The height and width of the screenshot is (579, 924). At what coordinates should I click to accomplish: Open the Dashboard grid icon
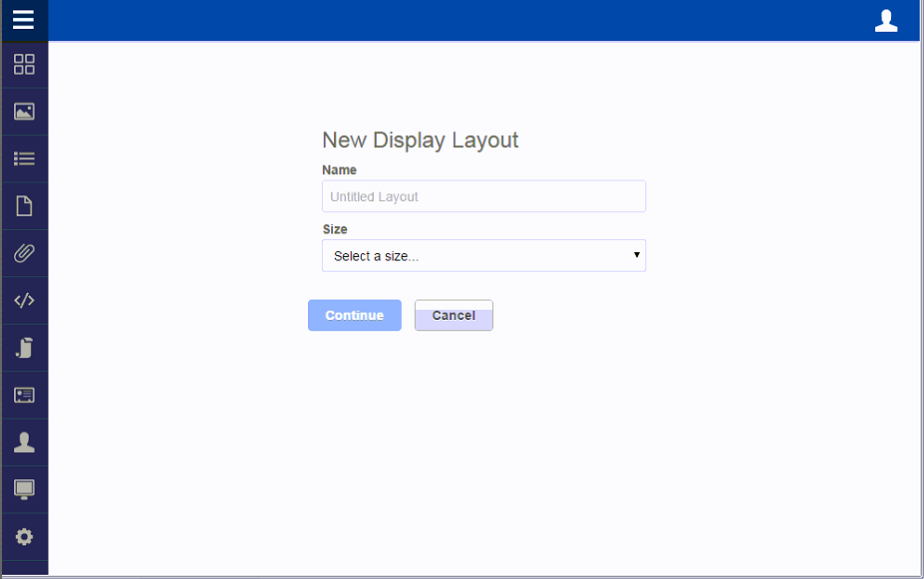coord(24,64)
